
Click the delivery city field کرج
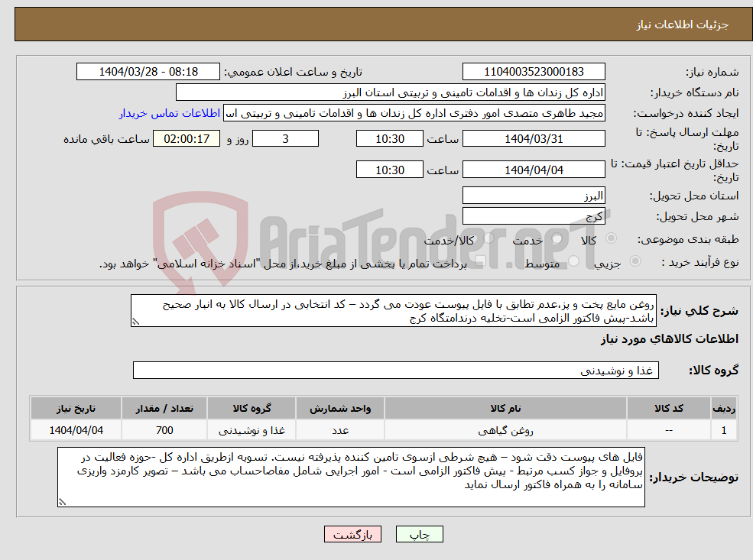point(534,216)
